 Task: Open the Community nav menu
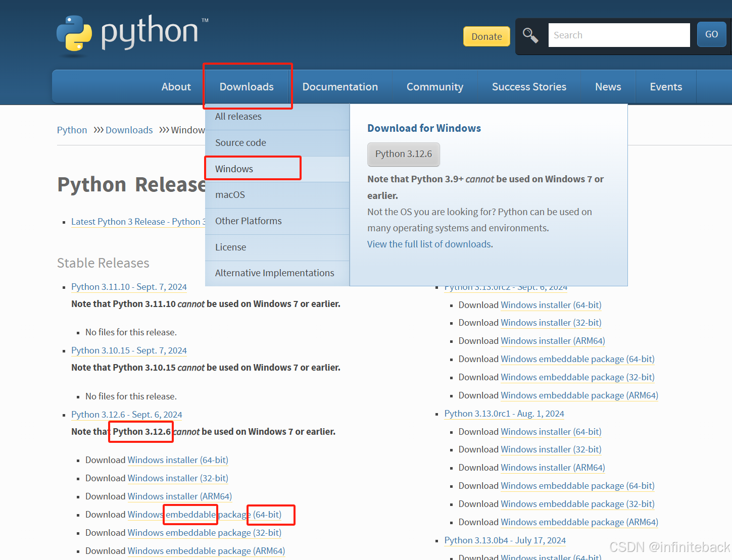435,87
